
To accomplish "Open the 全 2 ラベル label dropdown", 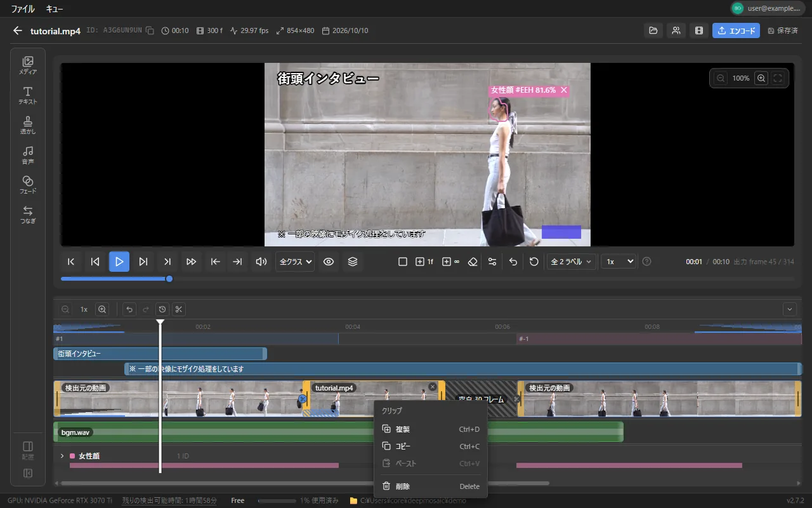I will (x=572, y=262).
